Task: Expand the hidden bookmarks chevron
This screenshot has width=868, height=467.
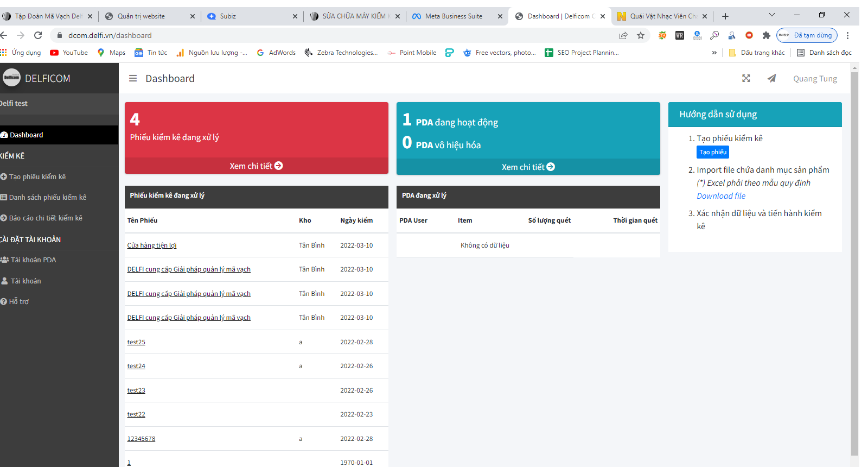Action: pos(714,53)
